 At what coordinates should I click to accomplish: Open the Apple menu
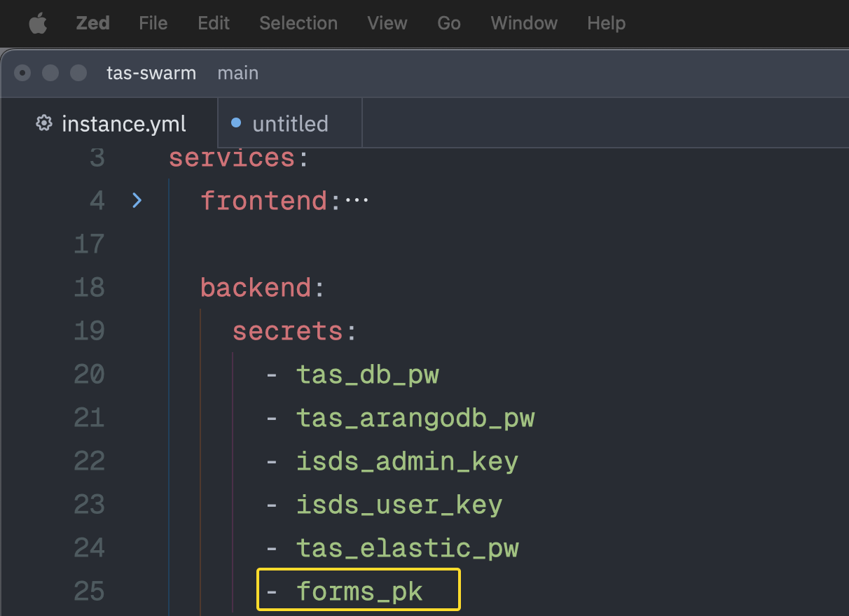pyautogui.click(x=37, y=24)
